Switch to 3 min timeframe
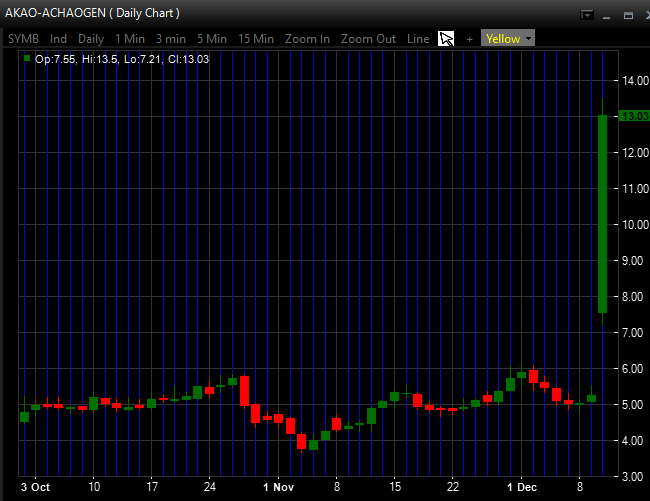 coord(171,39)
